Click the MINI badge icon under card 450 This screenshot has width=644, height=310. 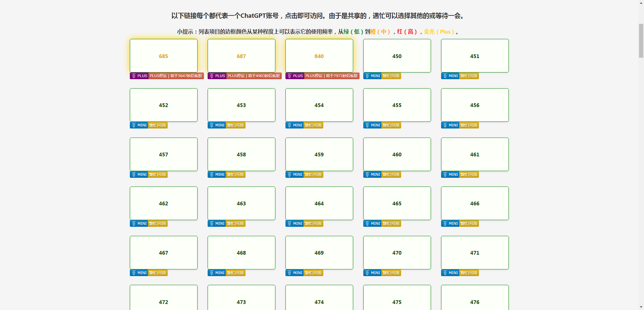click(x=367, y=76)
